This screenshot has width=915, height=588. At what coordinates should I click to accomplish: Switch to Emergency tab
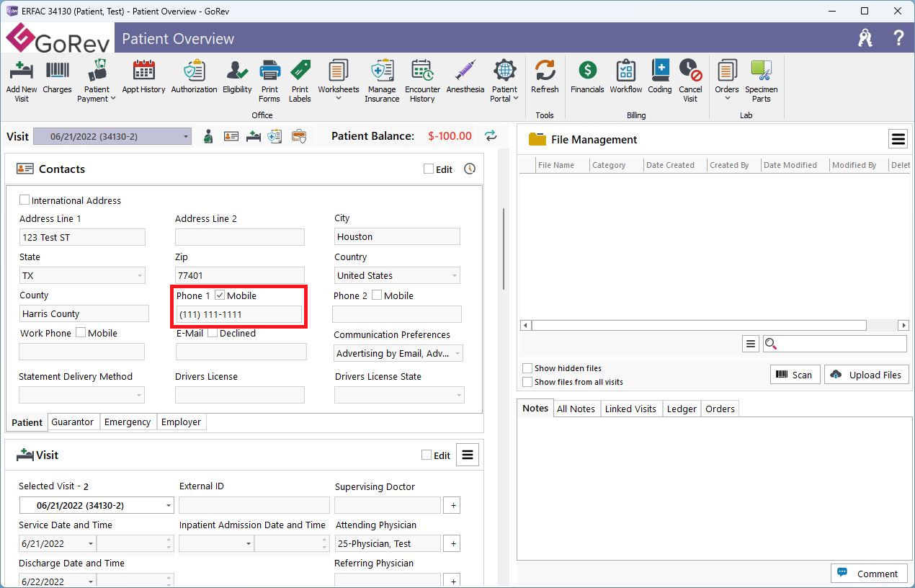[128, 422]
